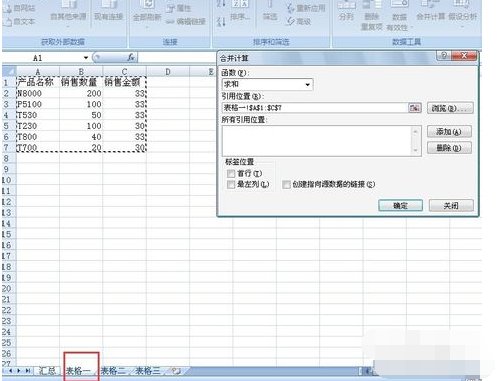Click cell containing T700
The height and width of the screenshot is (381, 498).
[x=38, y=148]
